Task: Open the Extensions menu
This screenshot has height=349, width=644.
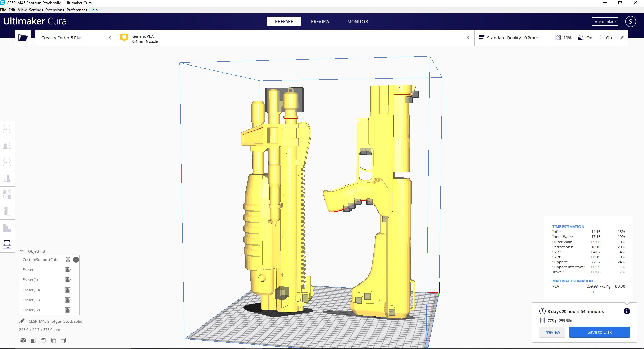Action: click(x=54, y=10)
